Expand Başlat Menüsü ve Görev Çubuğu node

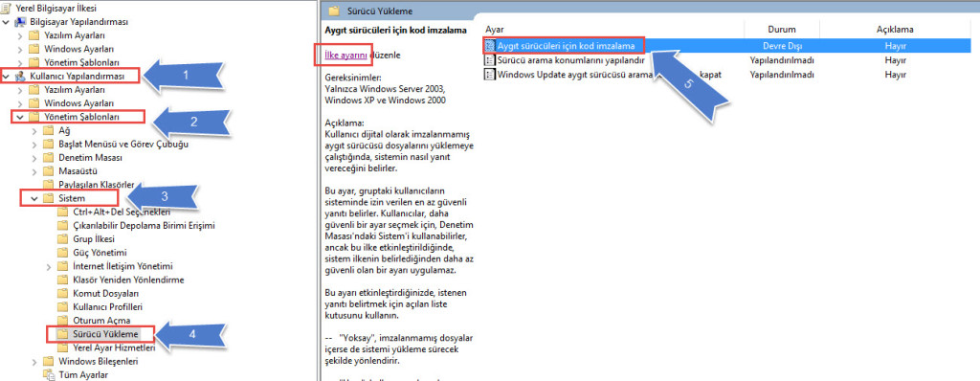click(x=35, y=144)
